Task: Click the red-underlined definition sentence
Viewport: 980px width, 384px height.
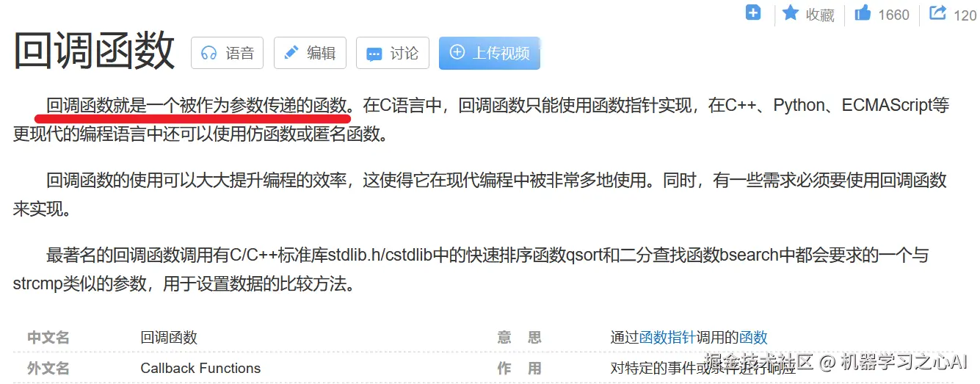Action: [x=197, y=105]
